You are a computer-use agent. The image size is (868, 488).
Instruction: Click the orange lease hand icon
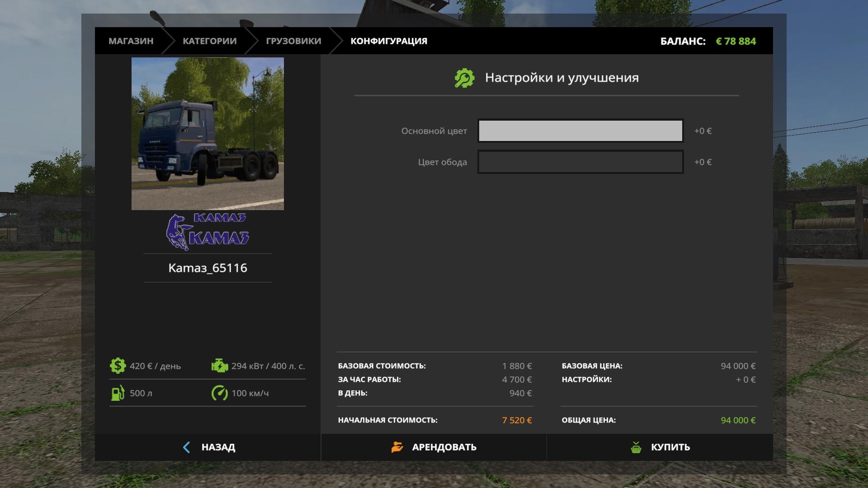click(397, 447)
